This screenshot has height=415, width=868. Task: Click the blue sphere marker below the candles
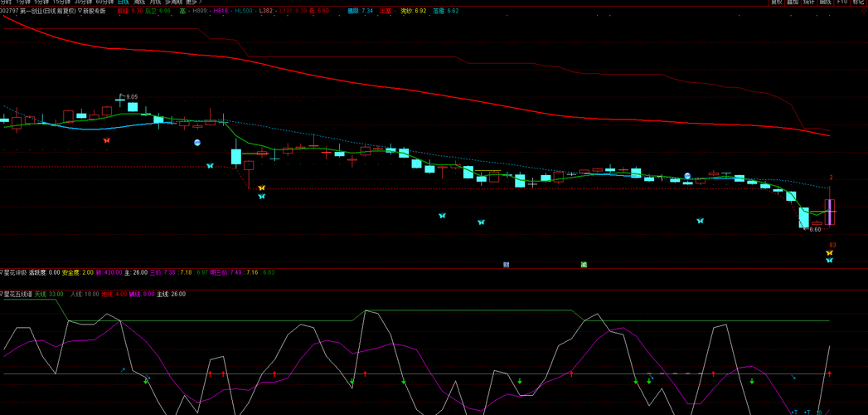pos(197,143)
